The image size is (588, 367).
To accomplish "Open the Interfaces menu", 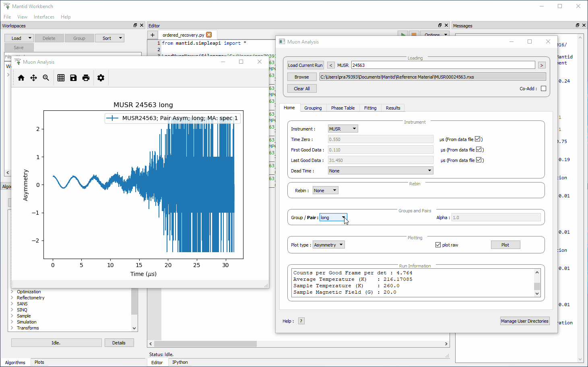I will (x=44, y=17).
